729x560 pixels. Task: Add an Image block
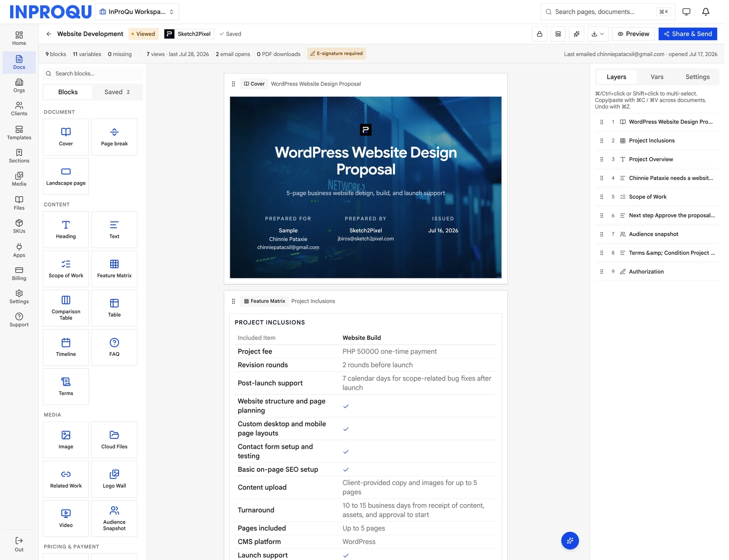tap(66, 440)
